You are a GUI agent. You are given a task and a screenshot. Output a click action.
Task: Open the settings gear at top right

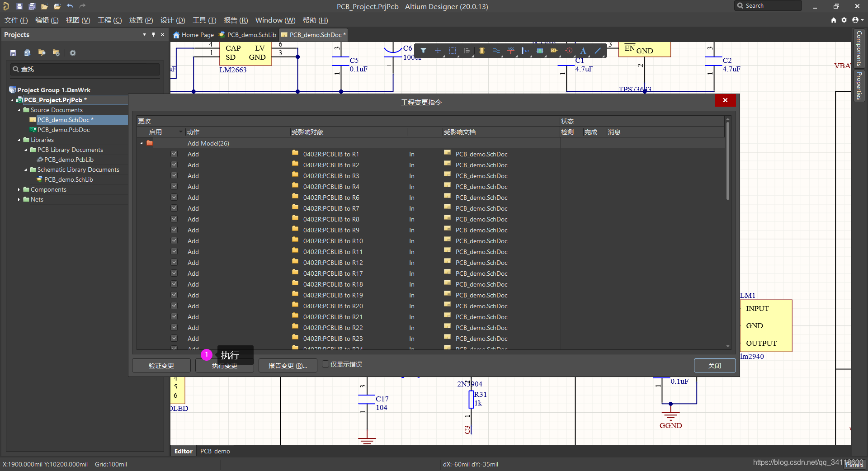coord(844,20)
